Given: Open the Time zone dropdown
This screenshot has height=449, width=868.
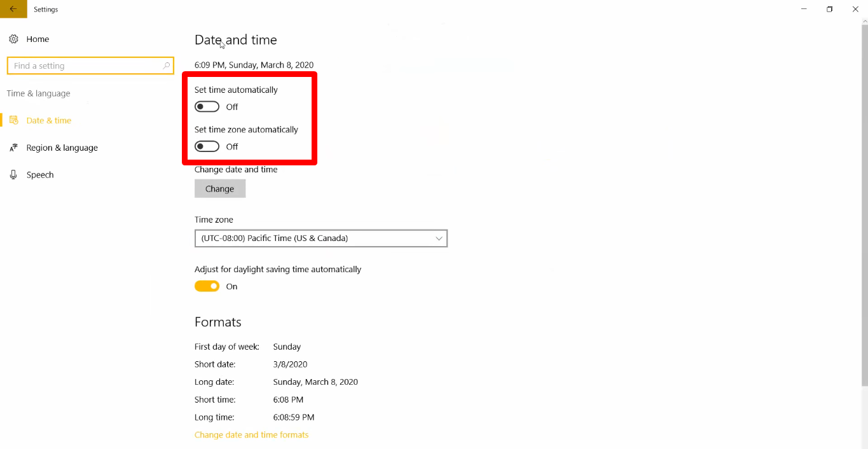Looking at the screenshot, I should (321, 238).
